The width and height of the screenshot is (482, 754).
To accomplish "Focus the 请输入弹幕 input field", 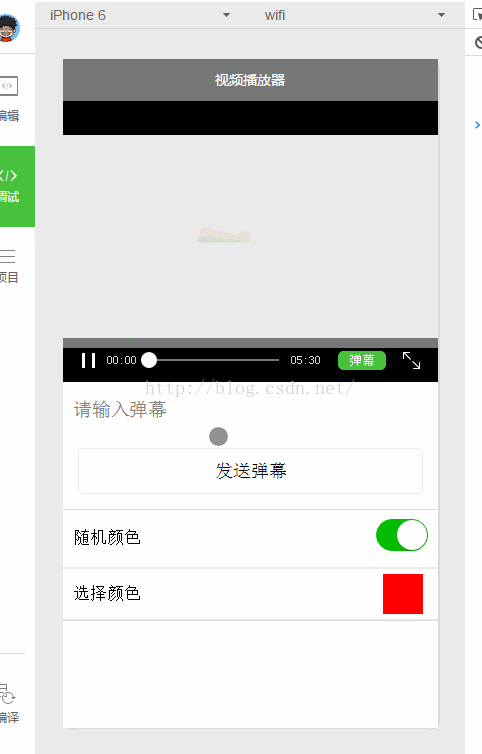I will click(x=250, y=410).
